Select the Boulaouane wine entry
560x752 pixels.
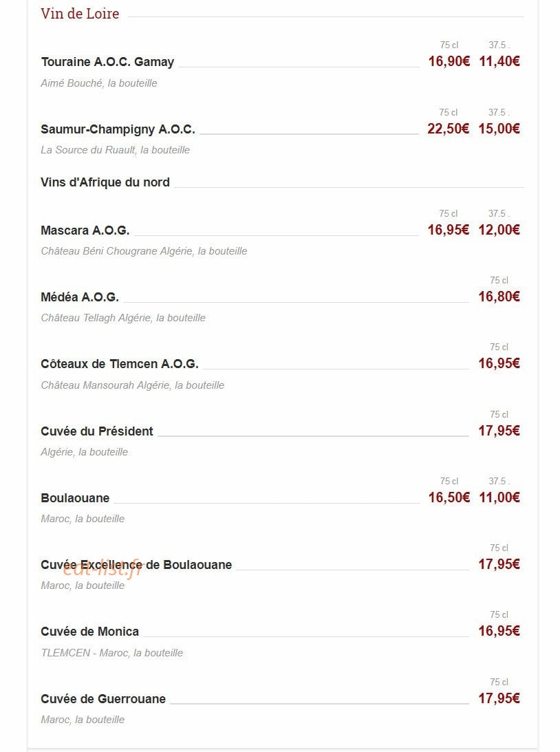point(75,498)
